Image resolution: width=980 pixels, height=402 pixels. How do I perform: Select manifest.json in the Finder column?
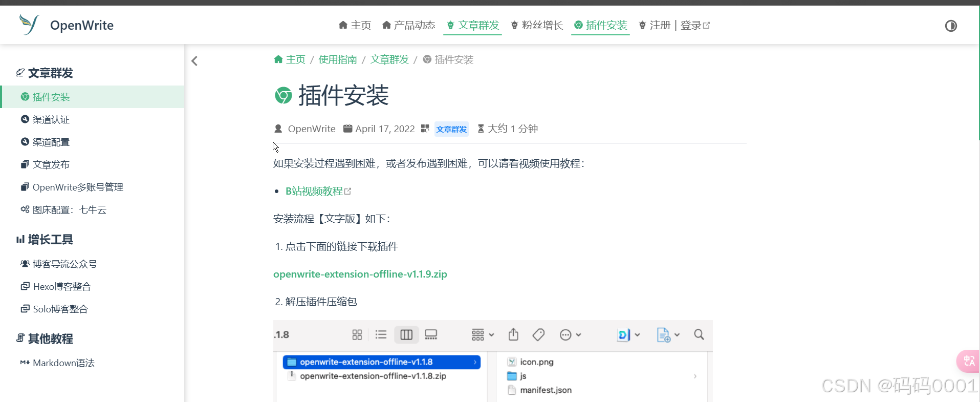[x=539, y=390]
